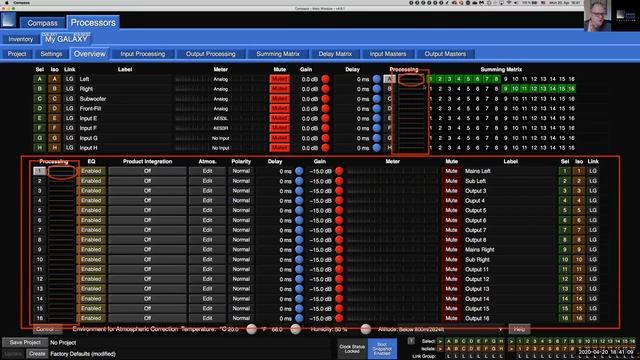Click the Control button

coord(48,329)
